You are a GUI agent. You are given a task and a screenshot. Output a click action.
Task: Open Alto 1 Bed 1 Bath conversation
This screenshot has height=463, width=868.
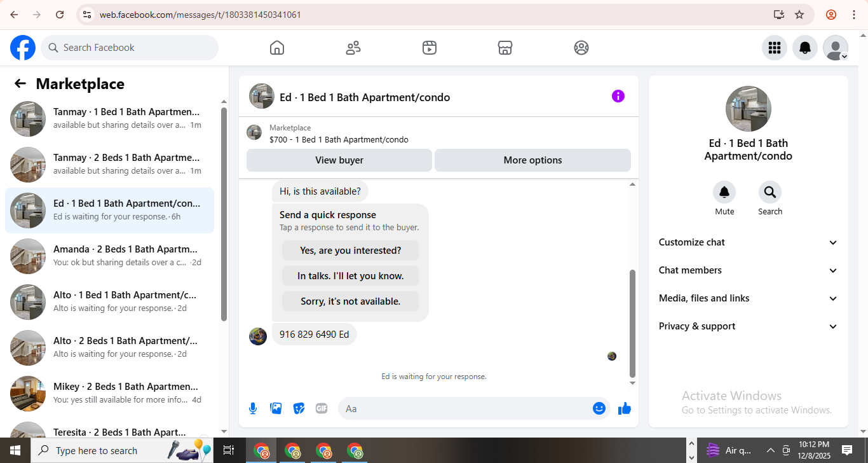[109, 302]
